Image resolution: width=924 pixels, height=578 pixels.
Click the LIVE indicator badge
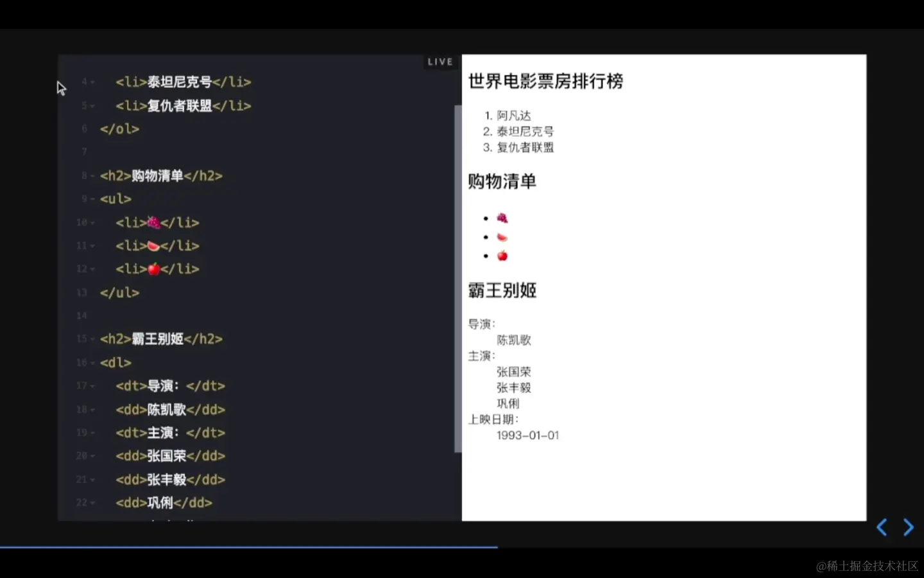pyautogui.click(x=440, y=62)
